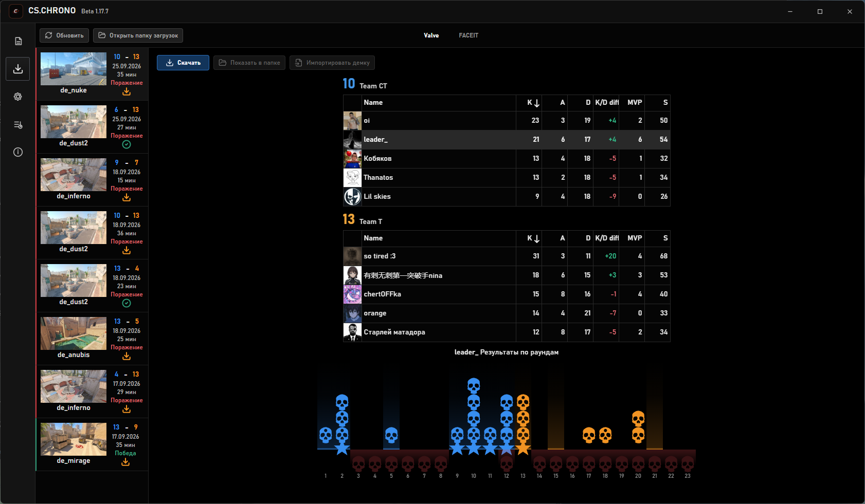865x504 pixels.
Task: Sort Team CT table by K column
Action: click(529, 103)
